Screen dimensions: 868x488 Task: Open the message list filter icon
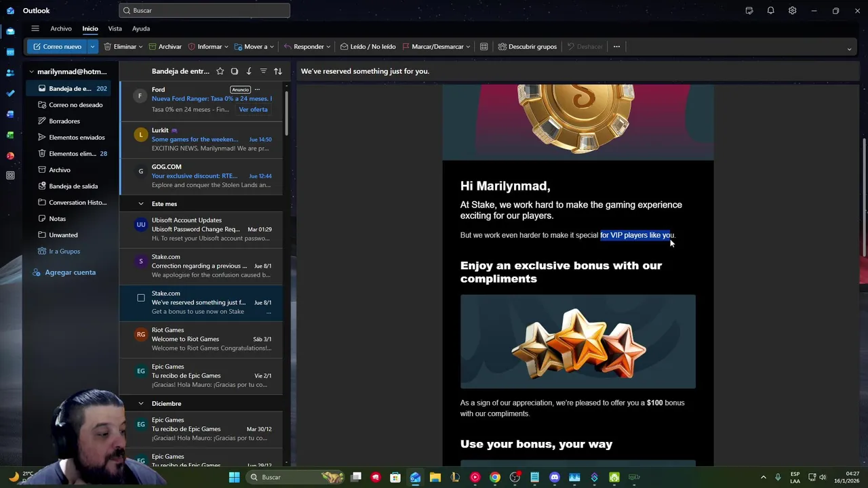point(263,71)
